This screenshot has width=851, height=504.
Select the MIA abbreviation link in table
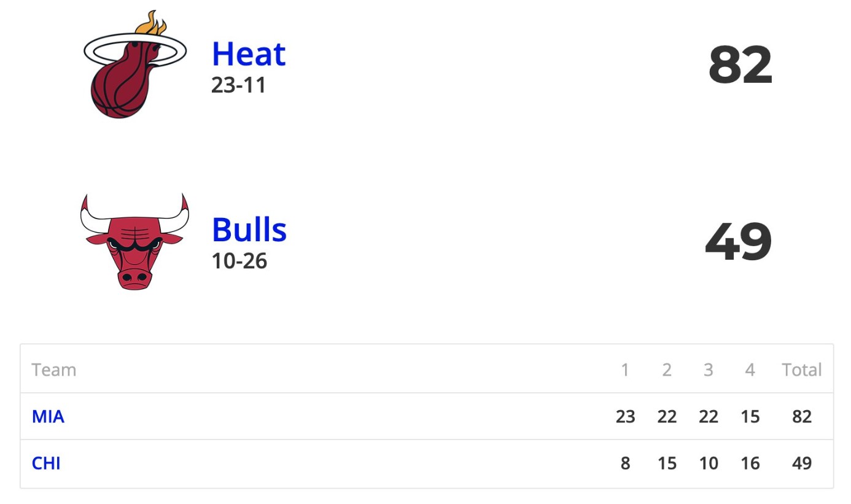pos(48,416)
